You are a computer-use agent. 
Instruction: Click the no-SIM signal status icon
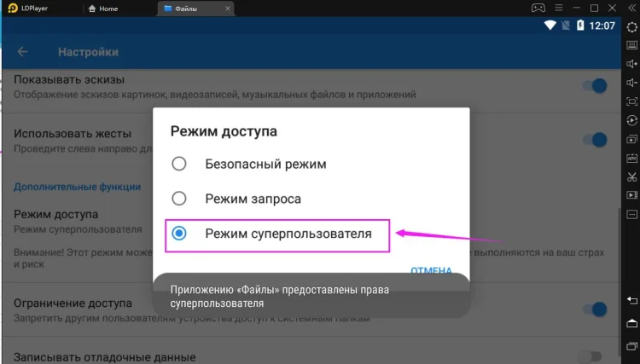[x=566, y=26]
